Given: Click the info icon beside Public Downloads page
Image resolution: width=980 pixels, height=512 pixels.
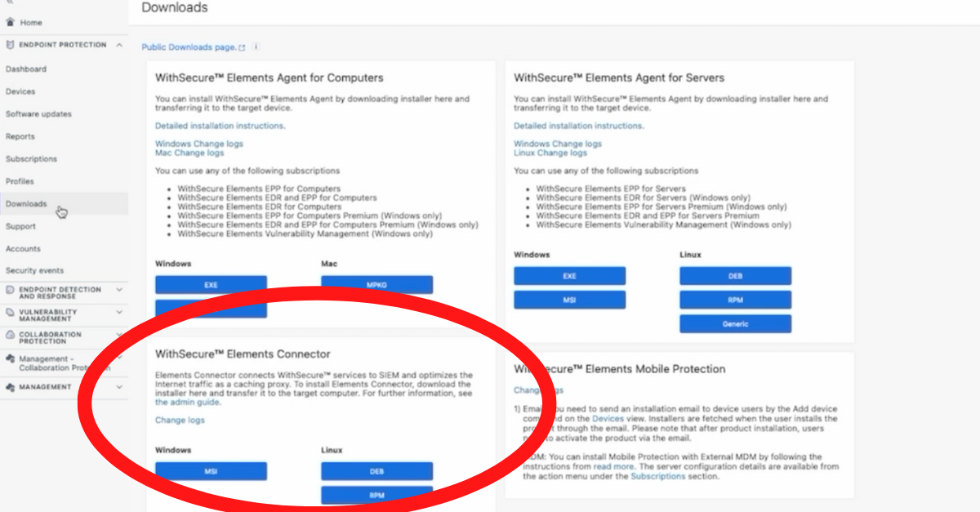Looking at the screenshot, I should [x=256, y=47].
